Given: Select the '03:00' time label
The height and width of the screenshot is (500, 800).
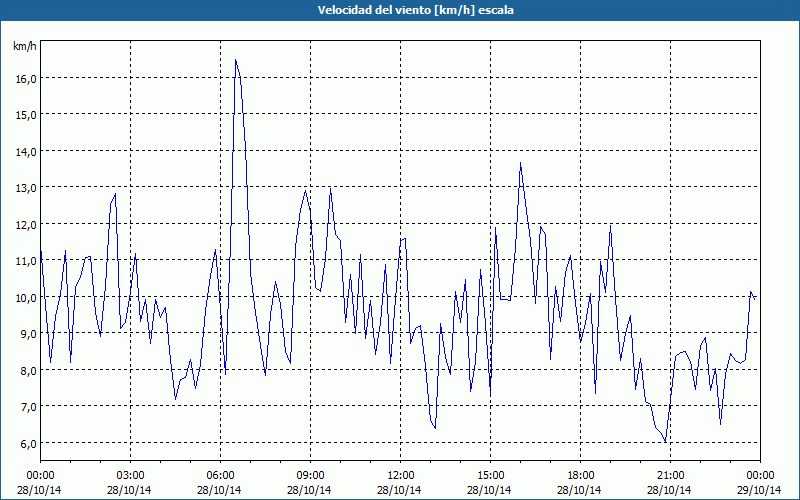Looking at the screenshot, I should pos(131,476).
